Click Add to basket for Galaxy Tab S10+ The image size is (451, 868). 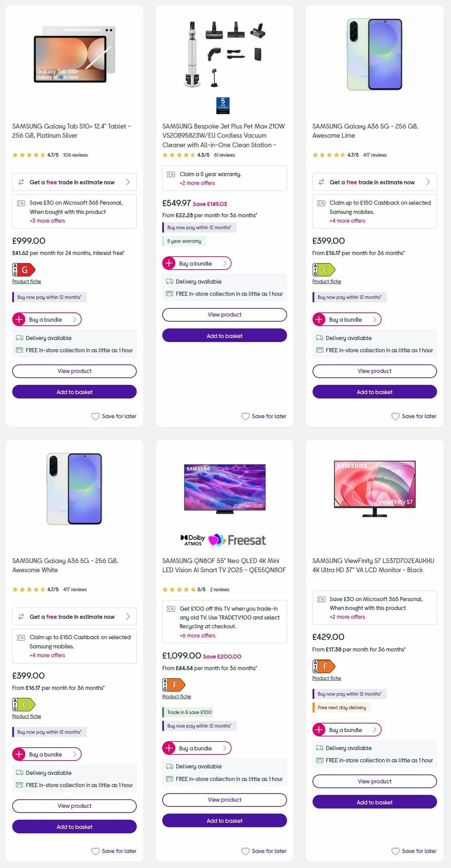click(74, 392)
